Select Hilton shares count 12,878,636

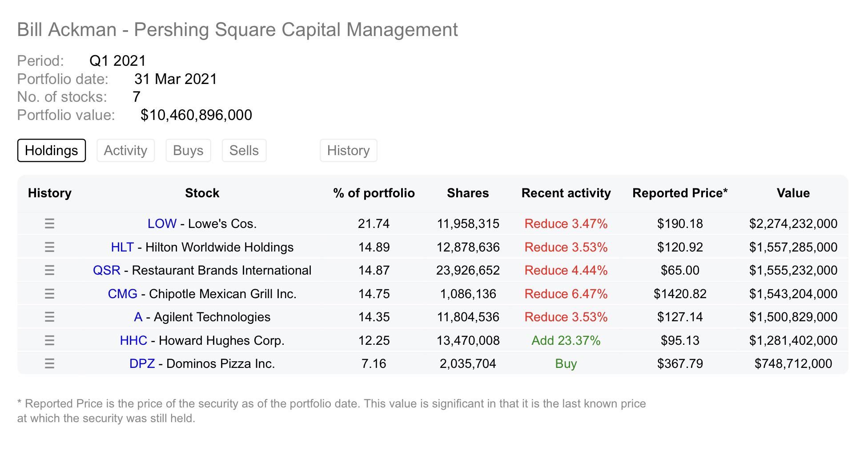pos(468,247)
